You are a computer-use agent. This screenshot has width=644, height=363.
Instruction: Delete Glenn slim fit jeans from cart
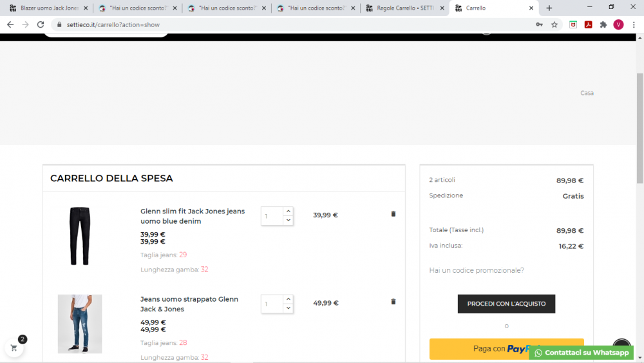393,214
